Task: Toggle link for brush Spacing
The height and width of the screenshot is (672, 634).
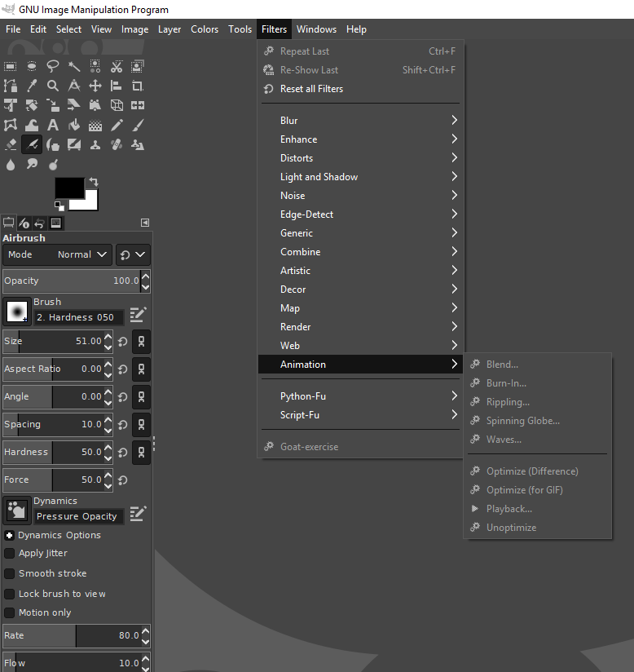Action: (x=141, y=425)
